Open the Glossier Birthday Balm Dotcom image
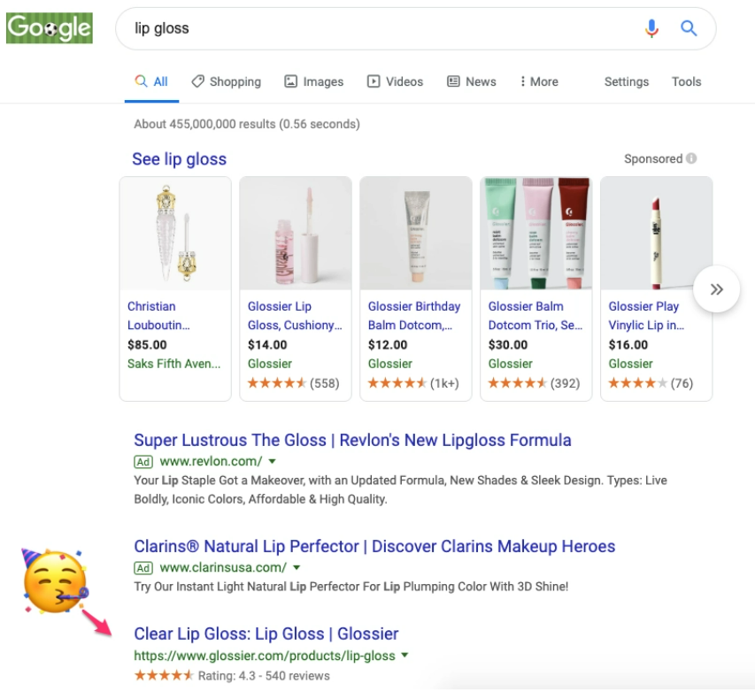755x700 pixels. coord(416,234)
